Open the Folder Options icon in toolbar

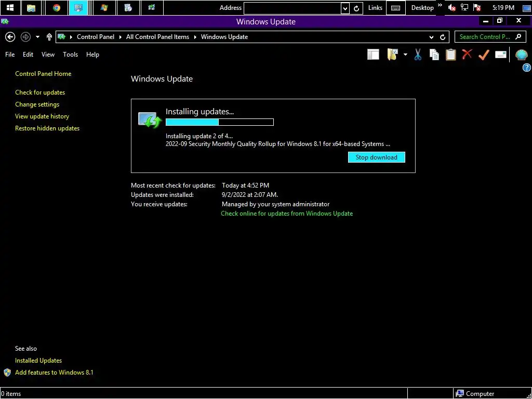click(x=392, y=55)
